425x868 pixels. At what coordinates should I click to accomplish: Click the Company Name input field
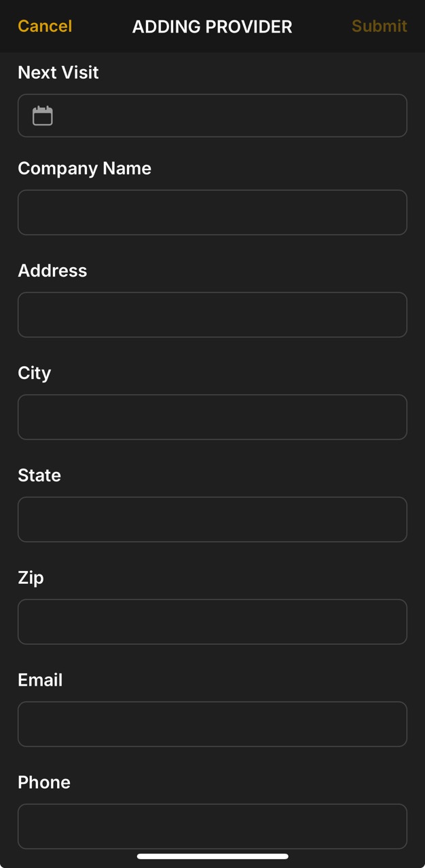[212, 212]
